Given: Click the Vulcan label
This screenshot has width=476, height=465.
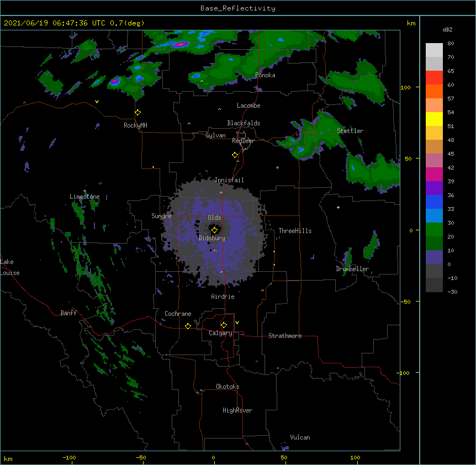Looking at the screenshot, I should [300, 437].
